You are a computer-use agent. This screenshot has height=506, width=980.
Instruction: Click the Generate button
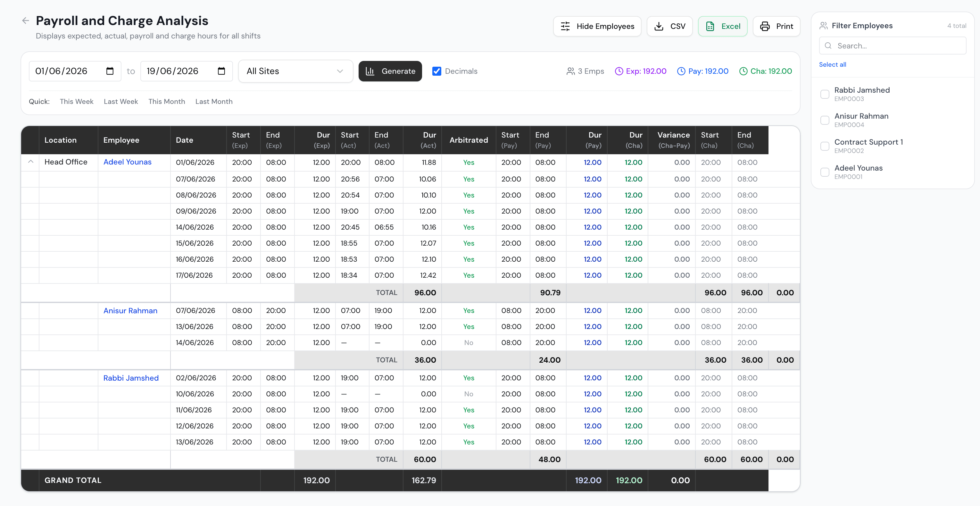tap(390, 71)
